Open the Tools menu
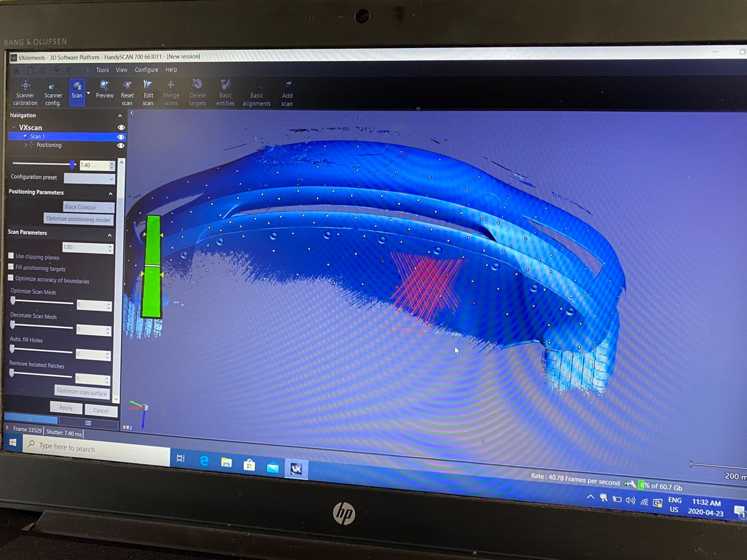This screenshot has width=747, height=560. click(102, 70)
